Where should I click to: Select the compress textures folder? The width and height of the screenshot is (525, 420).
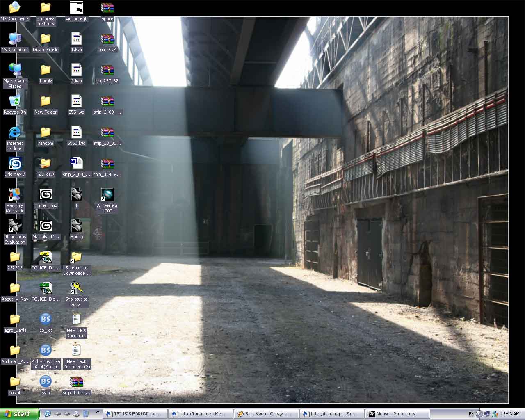(46, 8)
